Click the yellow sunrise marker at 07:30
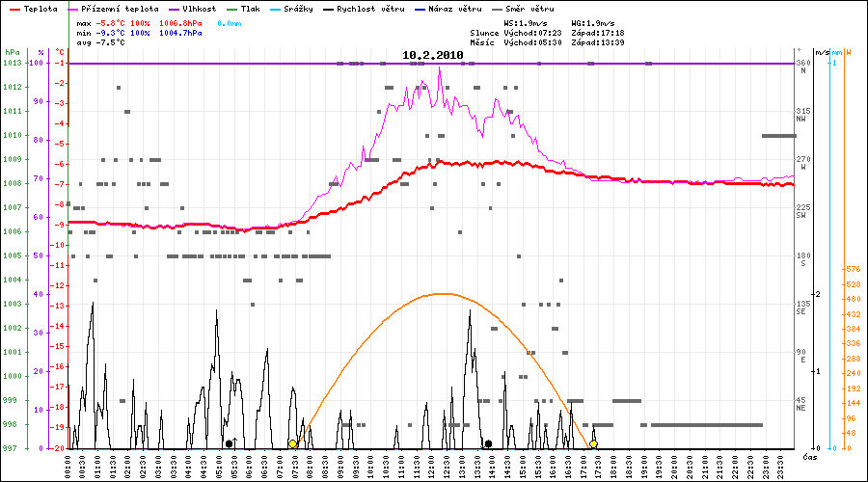Viewport: 868px width, 482px height. tap(292, 443)
